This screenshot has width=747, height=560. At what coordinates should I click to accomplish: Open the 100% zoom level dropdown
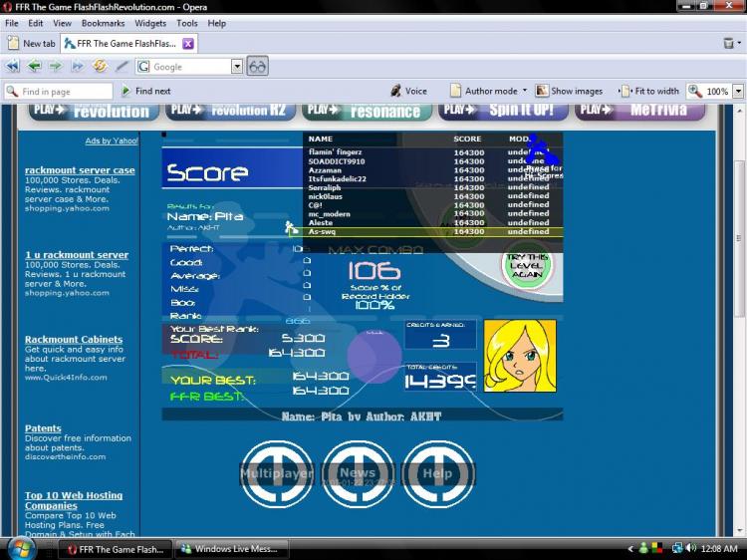pyautogui.click(x=738, y=91)
